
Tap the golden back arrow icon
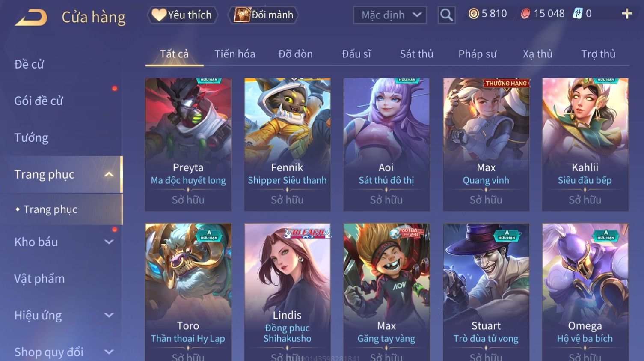[31, 18]
